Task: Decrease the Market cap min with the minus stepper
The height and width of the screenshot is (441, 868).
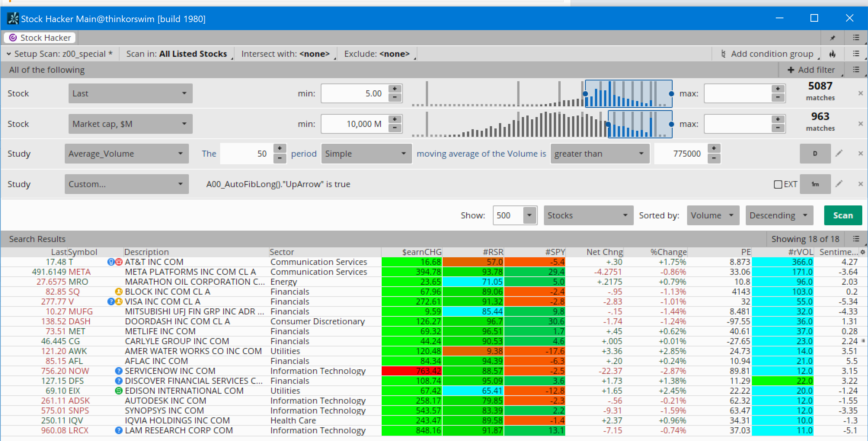Action: pyautogui.click(x=395, y=128)
